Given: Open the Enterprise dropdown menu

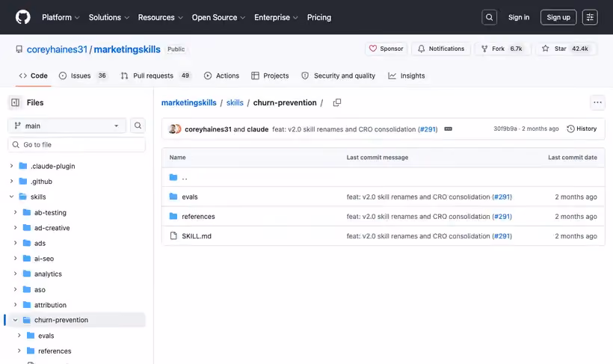Looking at the screenshot, I should [276, 17].
